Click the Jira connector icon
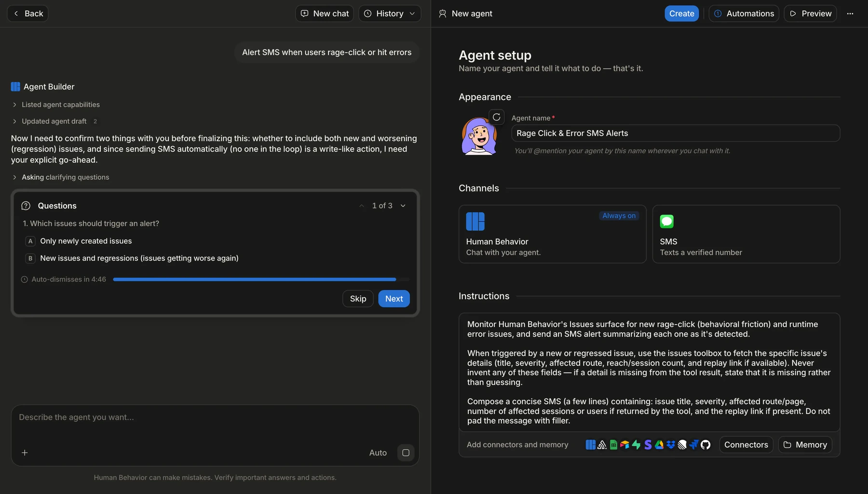The image size is (868, 494). coord(694,445)
